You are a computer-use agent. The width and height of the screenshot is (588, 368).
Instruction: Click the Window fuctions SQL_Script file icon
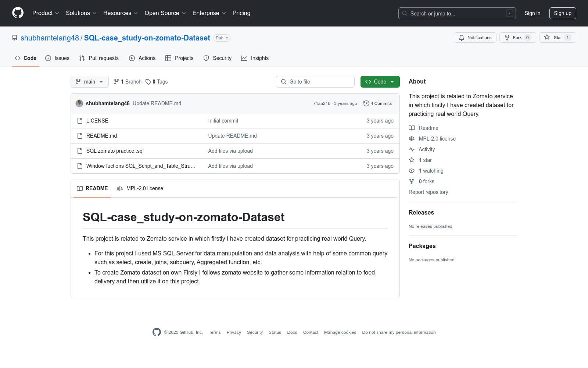point(80,166)
